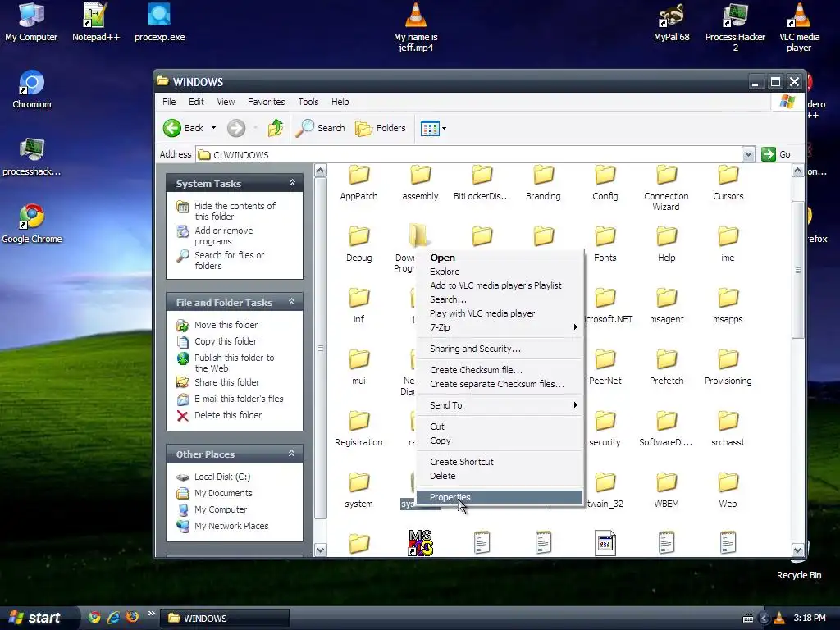Open the File menu
Viewport: 840px width, 630px height.
(x=169, y=102)
